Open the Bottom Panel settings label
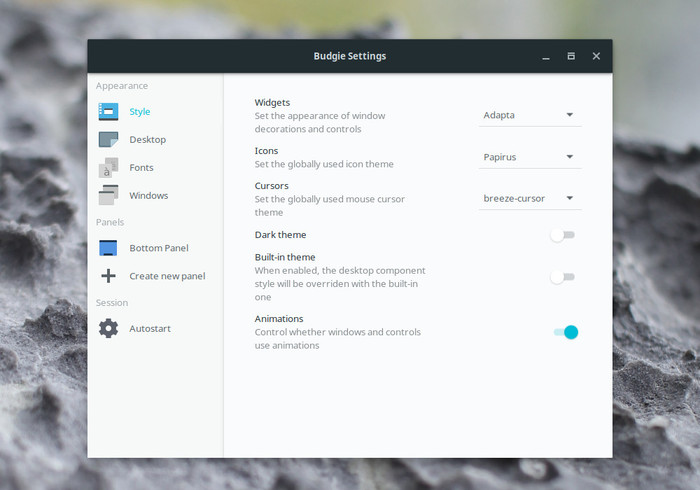Screen dimensions: 700x490 coord(159,248)
